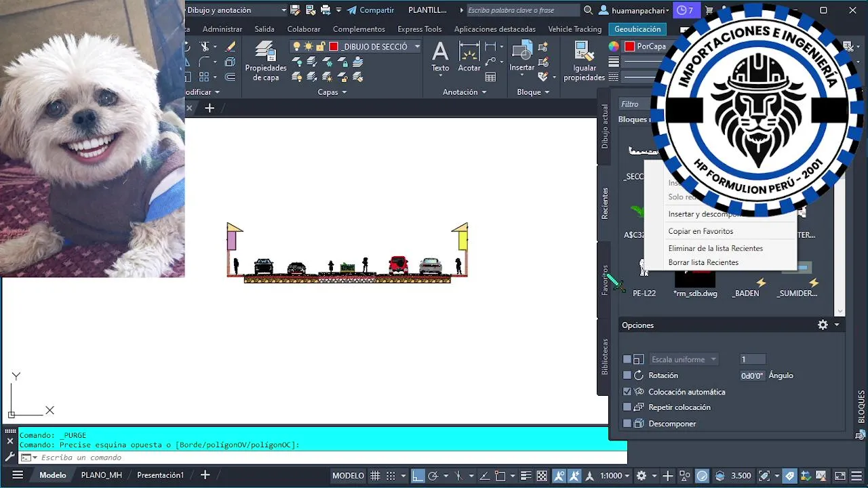Screen dimensions: 868x488
Task: Click the plot/print icon in the title bar
Action: click(x=325, y=10)
